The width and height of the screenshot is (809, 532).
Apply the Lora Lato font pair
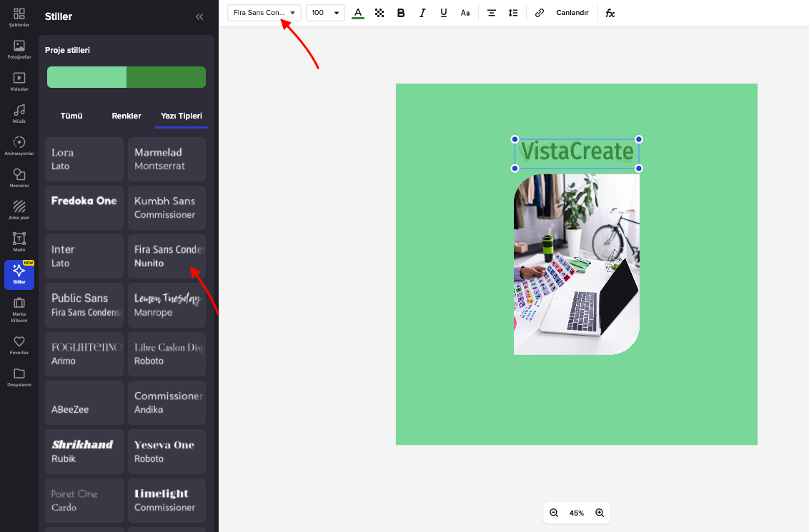click(84, 159)
